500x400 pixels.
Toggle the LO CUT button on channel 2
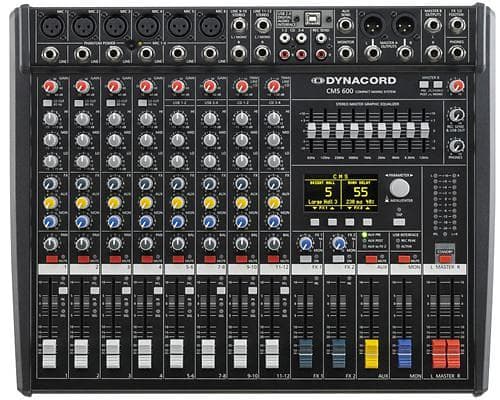coord(79,103)
